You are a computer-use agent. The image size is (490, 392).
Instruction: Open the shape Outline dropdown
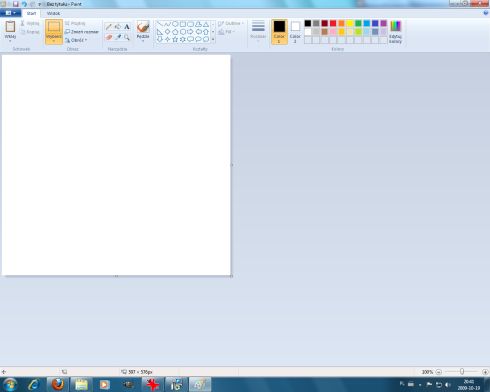pyautogui.click(x=231, y=23)
